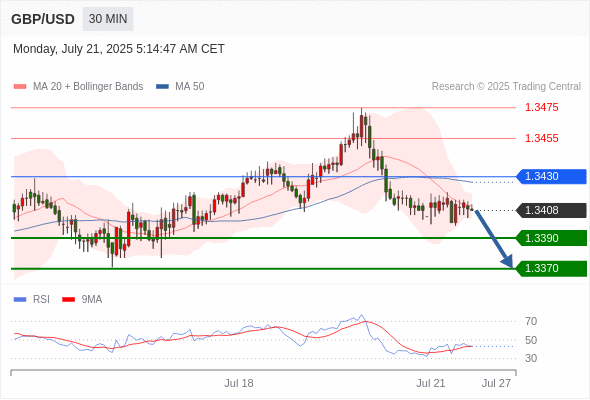Click the Jul 27 date axis label

(497, 383)
